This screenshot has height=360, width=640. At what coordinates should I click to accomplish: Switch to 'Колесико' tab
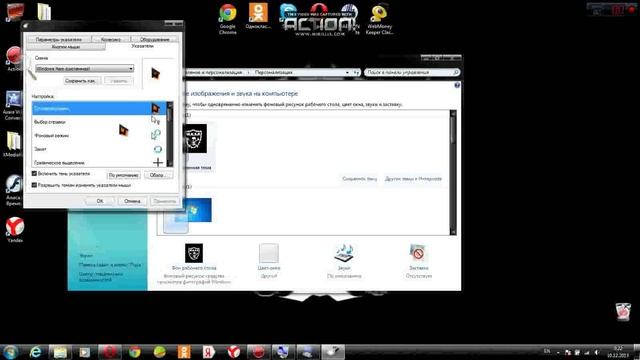point(111,39)
